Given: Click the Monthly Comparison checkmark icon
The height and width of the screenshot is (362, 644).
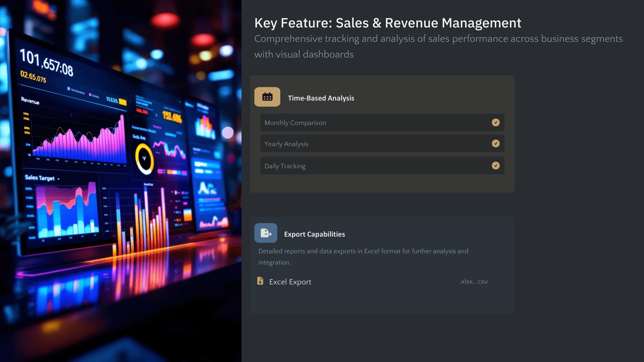Looking at the screenshot, I should coord(495,122).
